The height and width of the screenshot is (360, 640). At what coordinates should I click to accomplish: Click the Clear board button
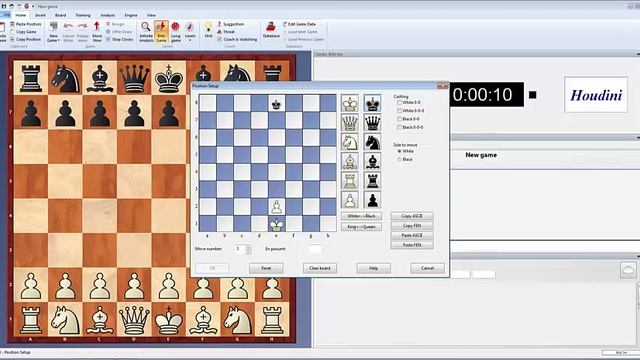coord(320,268)
